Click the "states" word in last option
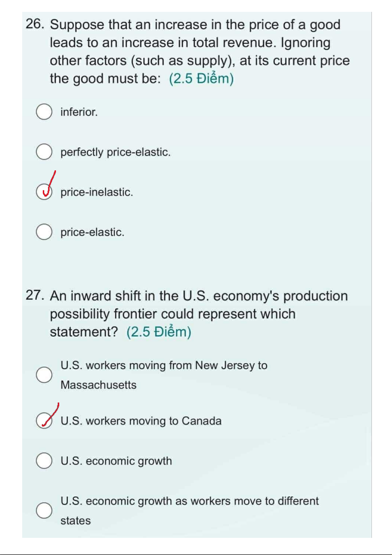Viewport: 392px width, 555px height. click(75, 520)
